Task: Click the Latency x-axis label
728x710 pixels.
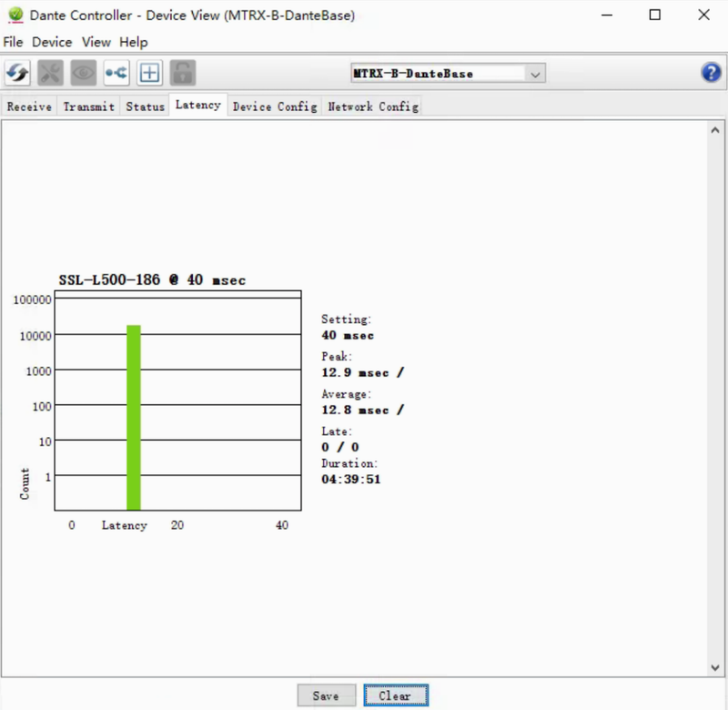Action: [x=125, y=525]
